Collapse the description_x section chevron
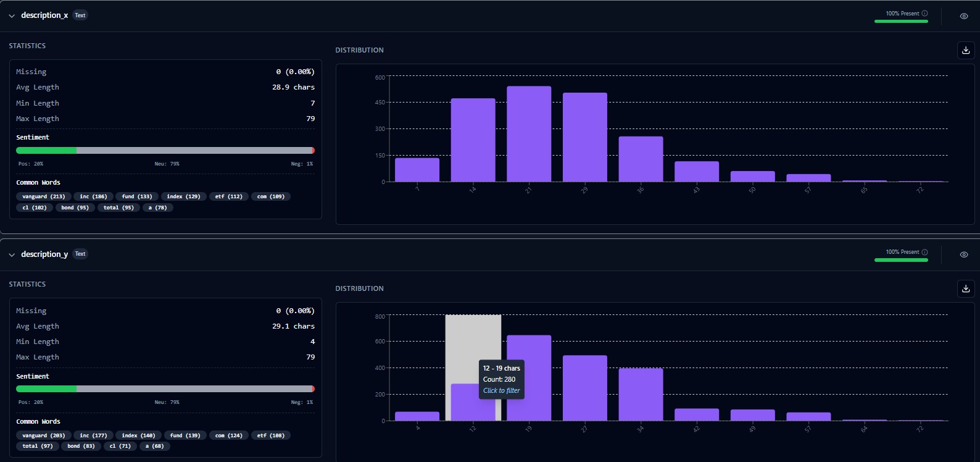980x462 pixels. pyautogui.click(x=12, y=16)
